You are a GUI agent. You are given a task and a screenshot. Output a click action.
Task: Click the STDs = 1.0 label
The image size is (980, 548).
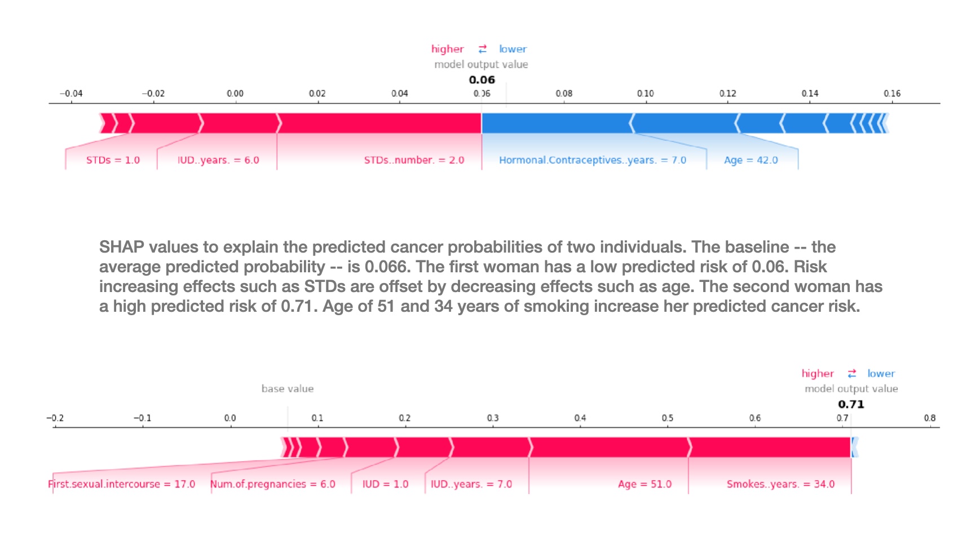pos(113,160)
